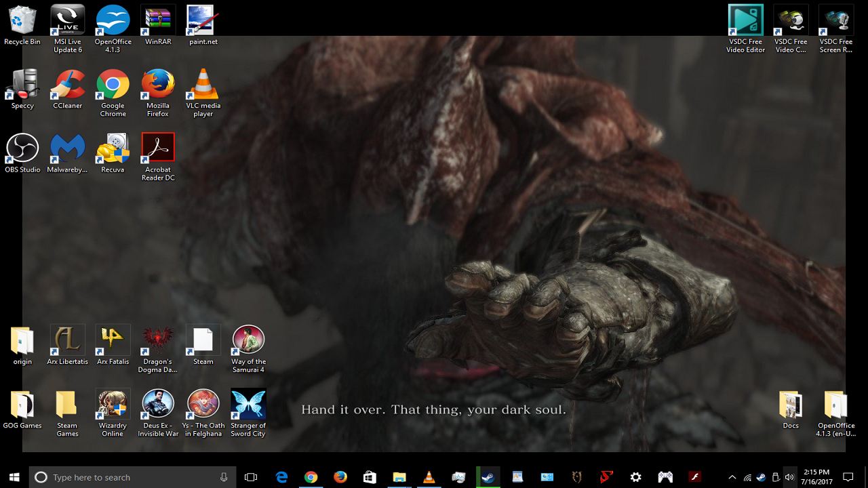Select the Arx Fatalis shortcut
Image resolution: width=868 pixels, height=488 pixels.
point(113,345)
